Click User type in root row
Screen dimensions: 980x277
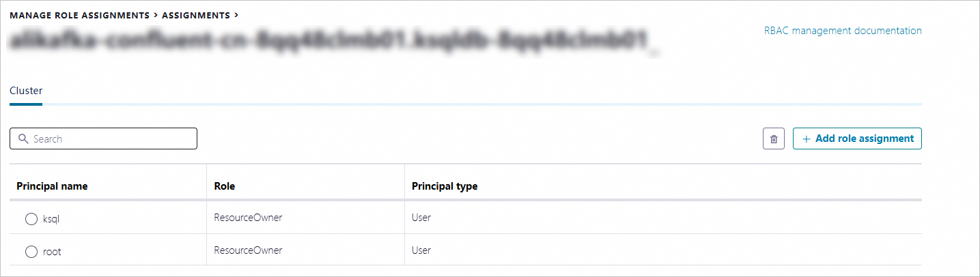421,250
